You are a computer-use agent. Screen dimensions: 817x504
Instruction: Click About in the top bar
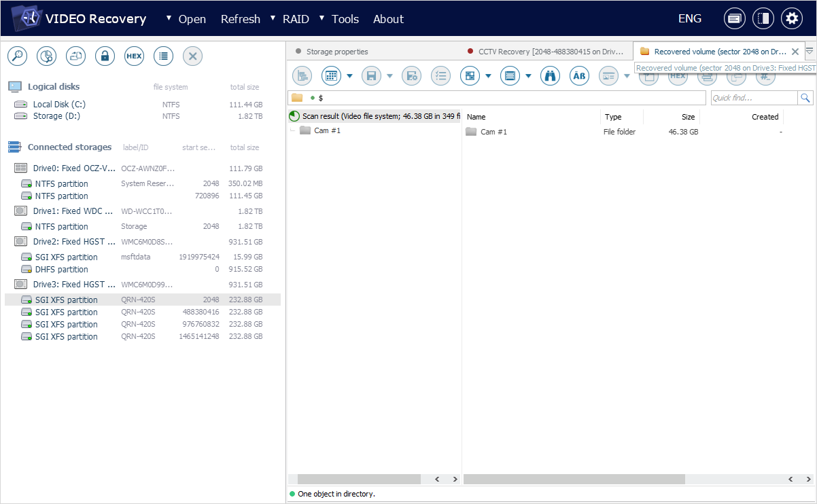(388, 19)
